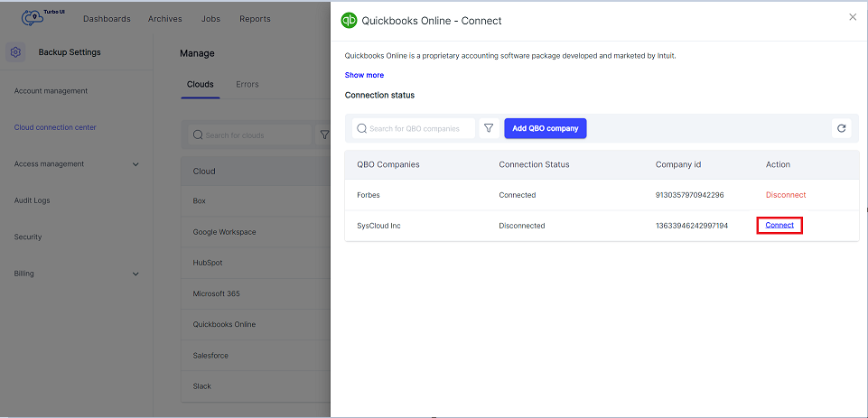
Task: Click the Forbes company name
Action: [x=369, y=195]
